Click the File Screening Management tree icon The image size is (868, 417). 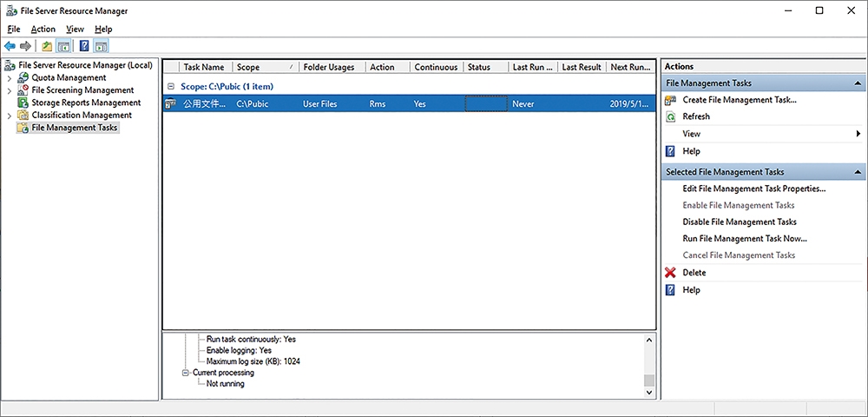click(x=23, y=89)
